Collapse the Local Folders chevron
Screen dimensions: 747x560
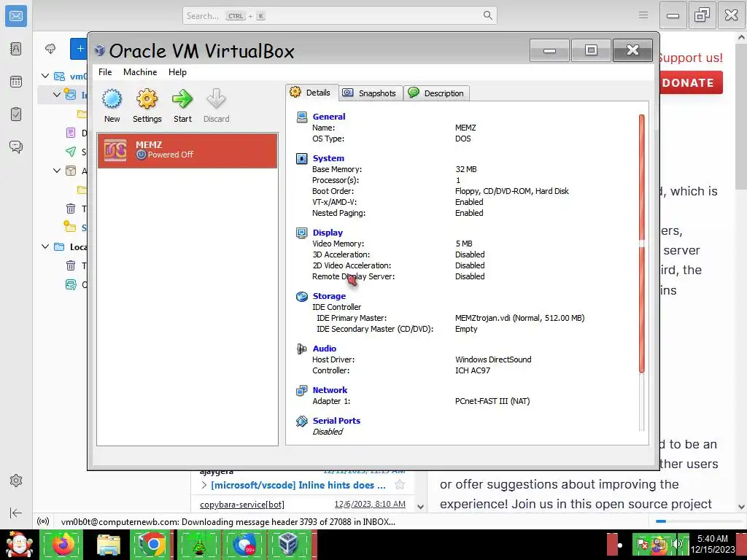point(45,246)
